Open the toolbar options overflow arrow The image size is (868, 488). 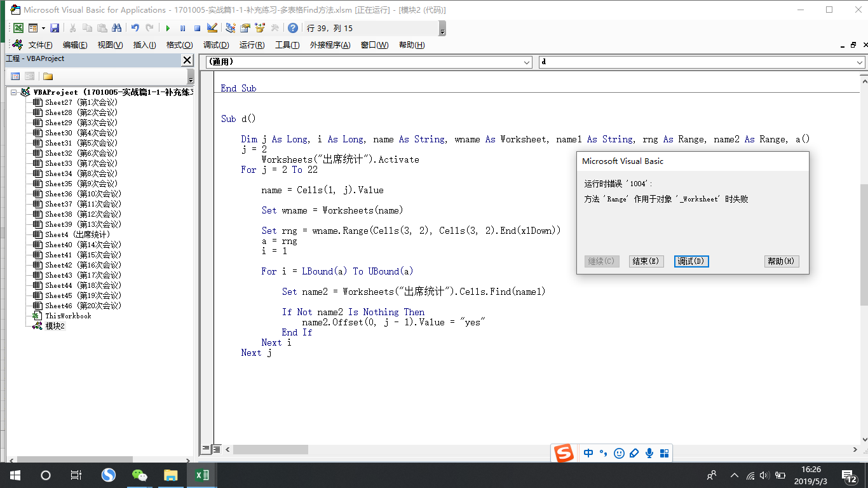point(442,29)
